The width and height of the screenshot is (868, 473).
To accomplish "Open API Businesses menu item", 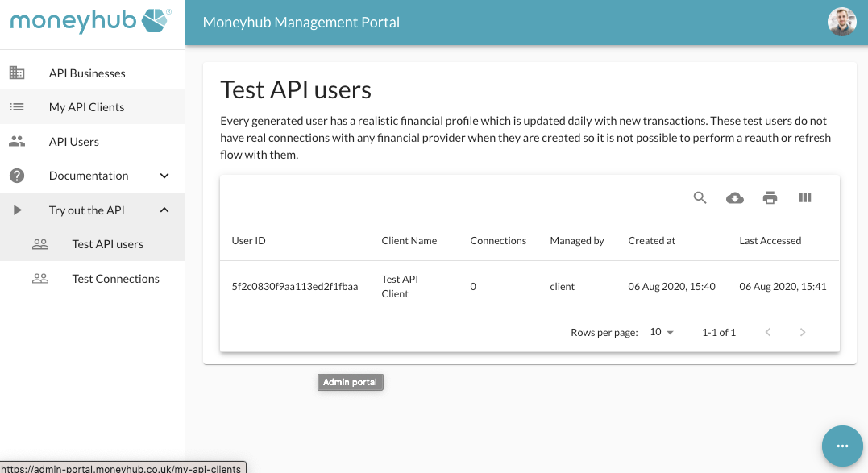I will 93,73.
